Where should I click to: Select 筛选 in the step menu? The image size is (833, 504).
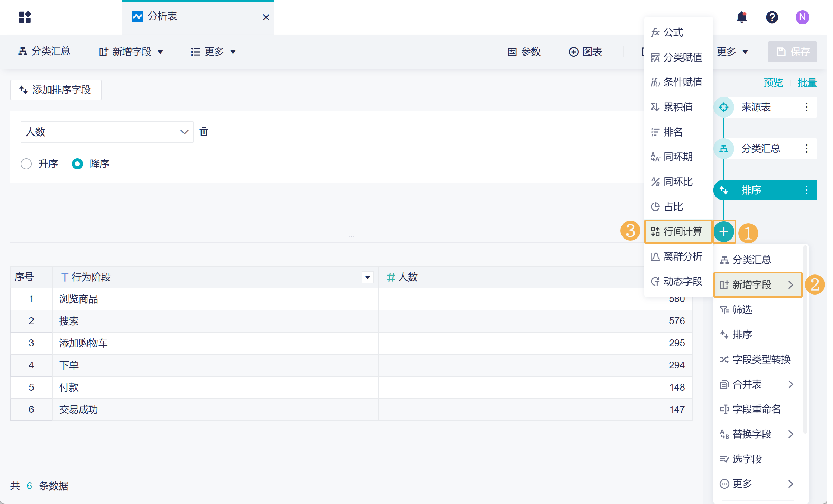tap(742, 309)
